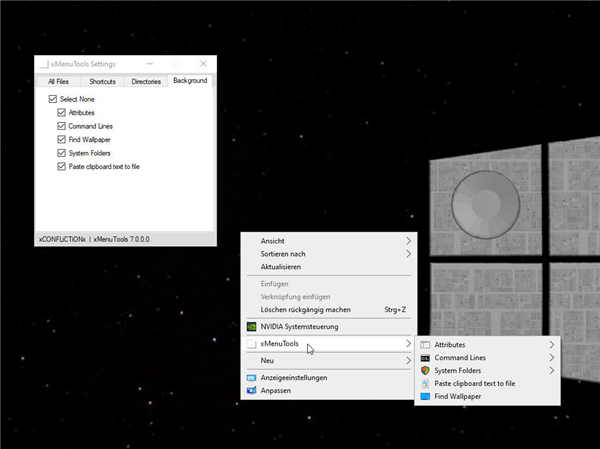Expand the Sortieren nach submenu arrow
Viewport: 600px width, 449px height.
(408, 254)
